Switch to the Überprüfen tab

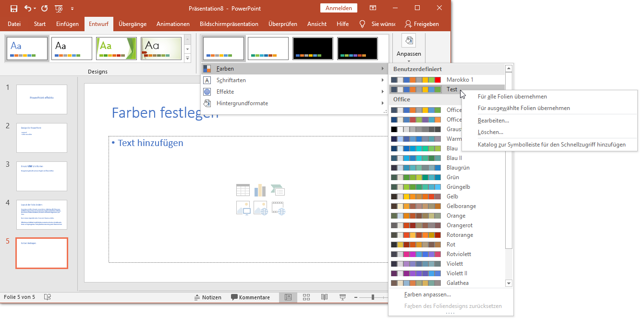(x=283, y=24)
